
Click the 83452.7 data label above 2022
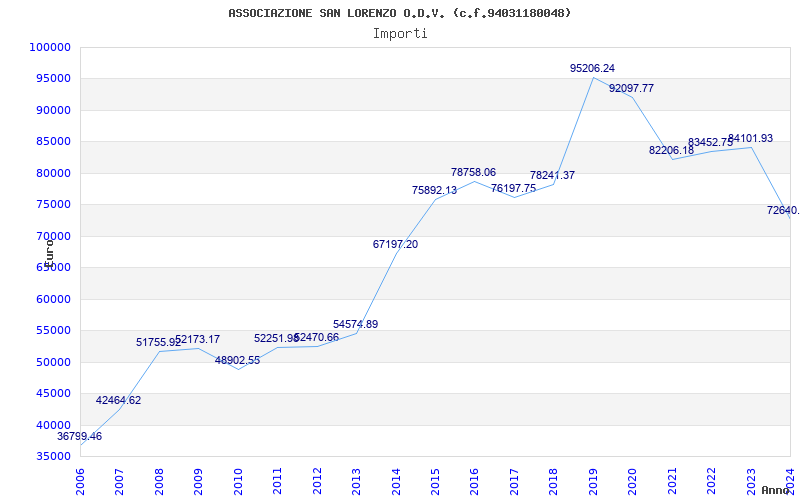point(710,142)
